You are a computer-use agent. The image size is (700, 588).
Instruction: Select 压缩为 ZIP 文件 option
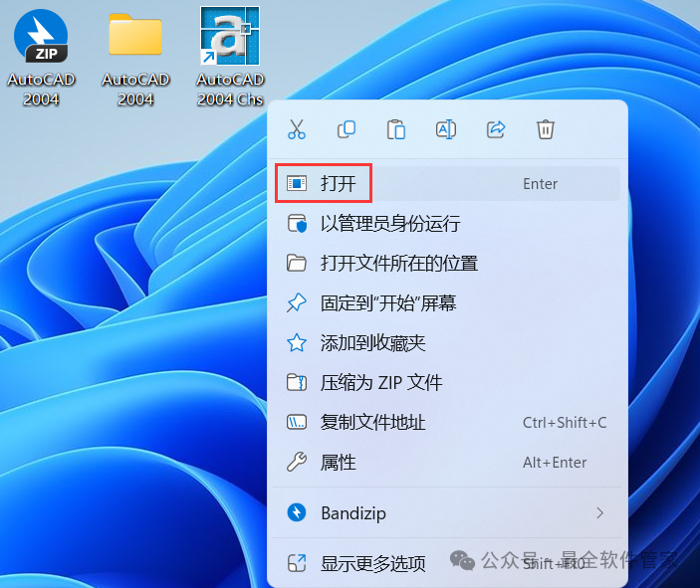pos(448,382)
